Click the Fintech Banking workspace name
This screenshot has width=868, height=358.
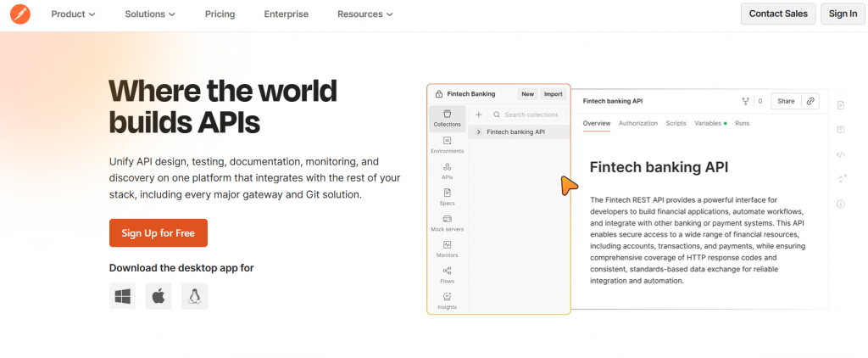tap(471, 94)
